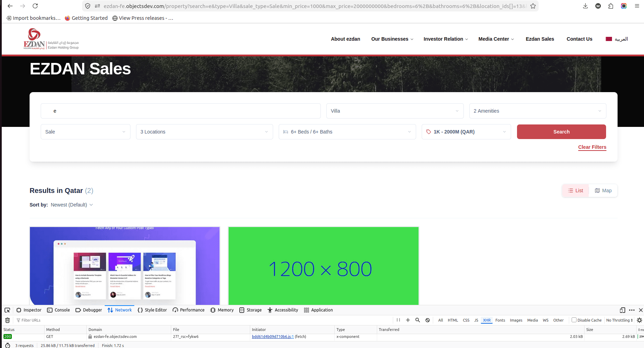Go forward with the browser arrow
Viewport: 644px width, 348px height.
click(x=23, y=6)
